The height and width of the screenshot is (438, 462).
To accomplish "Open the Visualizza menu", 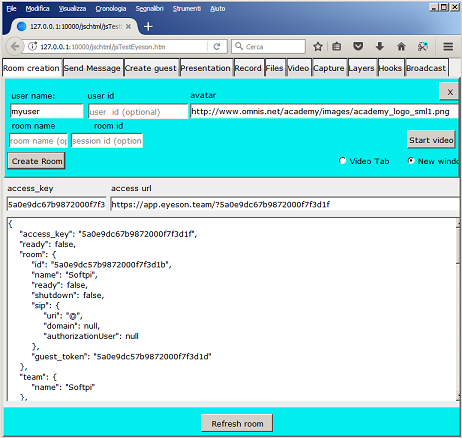I will [x=72, y=9].
